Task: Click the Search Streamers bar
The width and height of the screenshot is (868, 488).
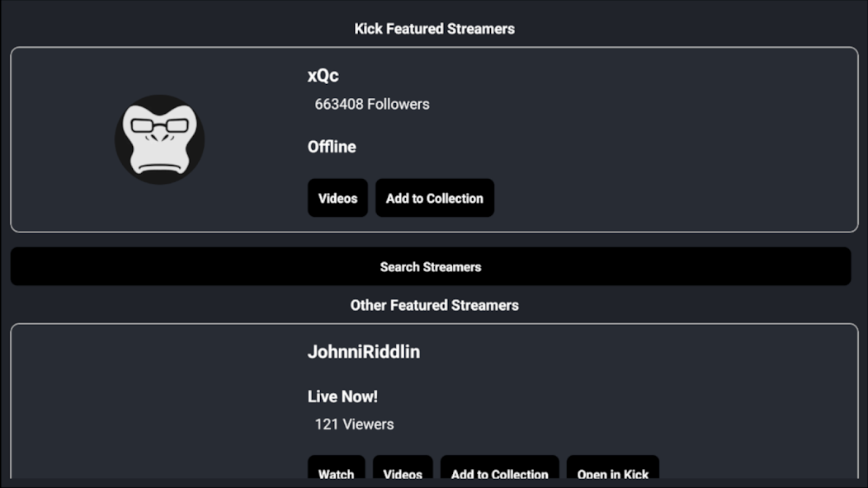Action: pyautogui.click(x=431, y=267)
